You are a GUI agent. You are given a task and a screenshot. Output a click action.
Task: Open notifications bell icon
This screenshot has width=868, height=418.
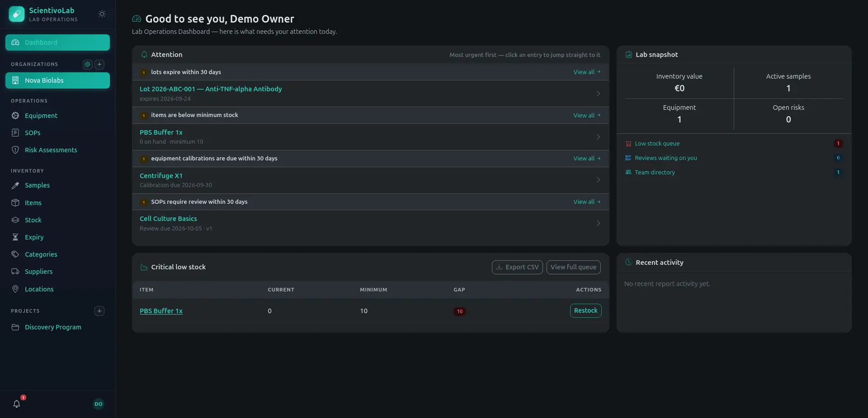click(x=17, y=404)
